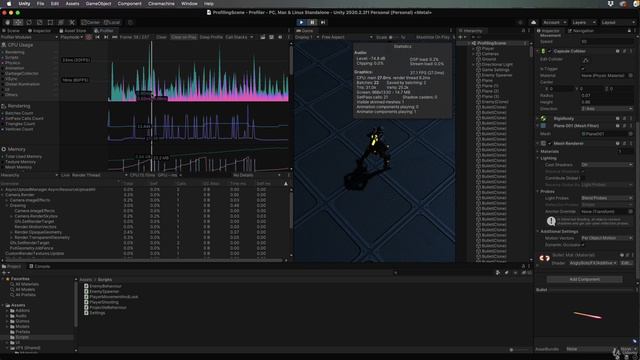The height and width of the screenshot is (360, 640).
Task: Open Profiler Modules dropdown
Action: 29,37
